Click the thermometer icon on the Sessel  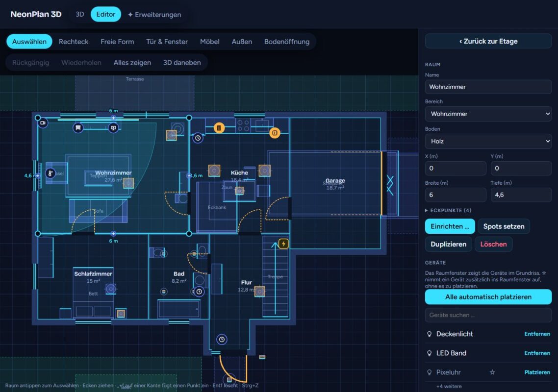(50, 173)
